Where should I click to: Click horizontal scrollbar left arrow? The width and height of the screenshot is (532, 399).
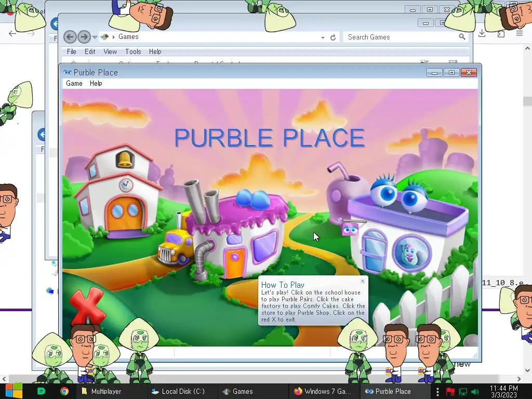pos(4,379)
